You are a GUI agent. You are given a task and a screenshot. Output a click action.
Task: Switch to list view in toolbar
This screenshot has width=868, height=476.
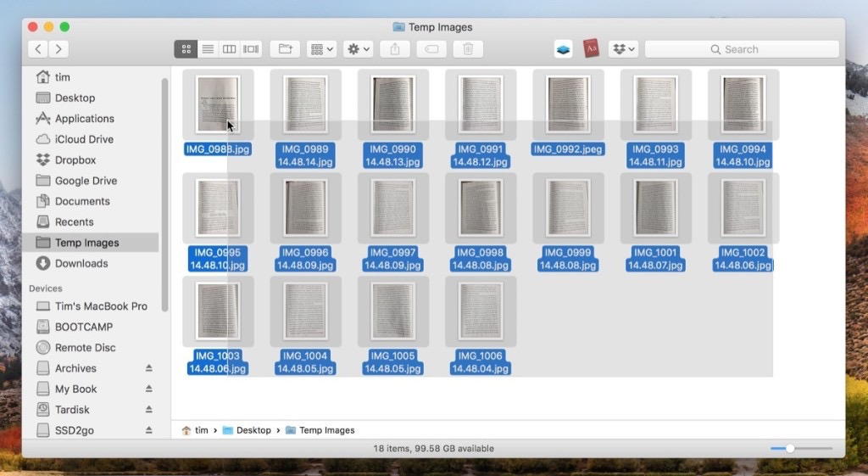[x=208, y=49]
